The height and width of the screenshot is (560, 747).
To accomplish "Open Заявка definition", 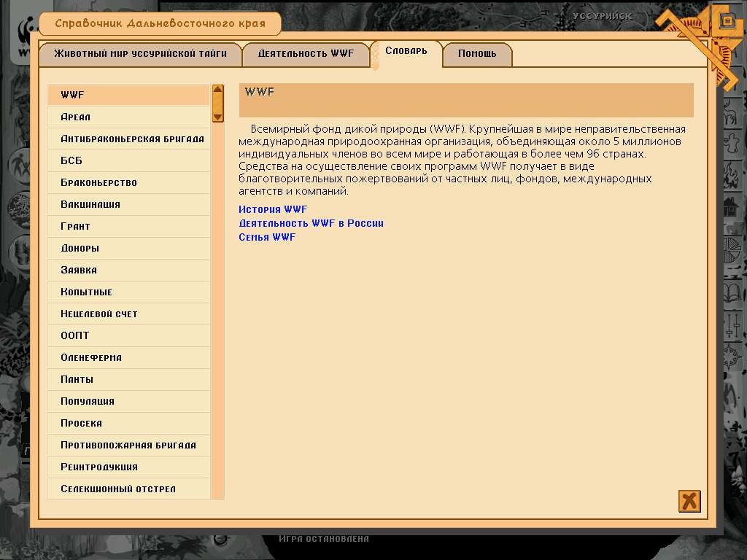I will pyautogui.click(x=128, y=270).
